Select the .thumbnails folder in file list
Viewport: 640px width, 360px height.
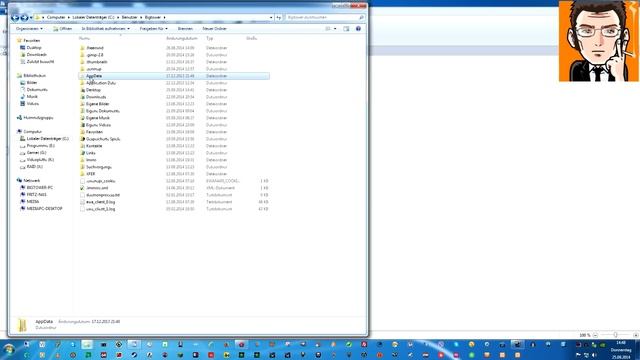click(x=97, y=62)
